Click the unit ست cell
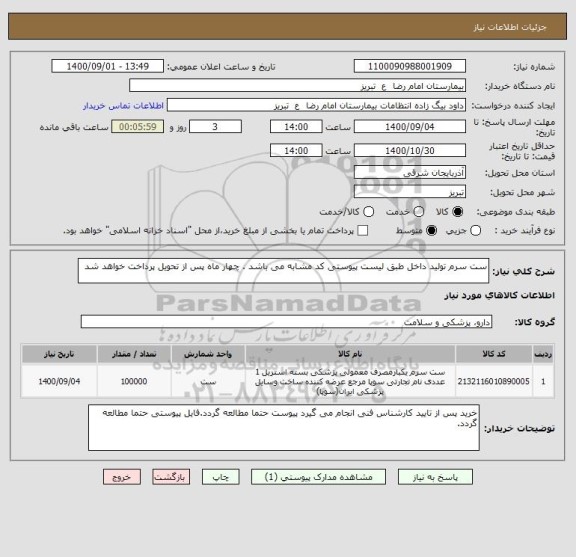 (x=208, y=381)
